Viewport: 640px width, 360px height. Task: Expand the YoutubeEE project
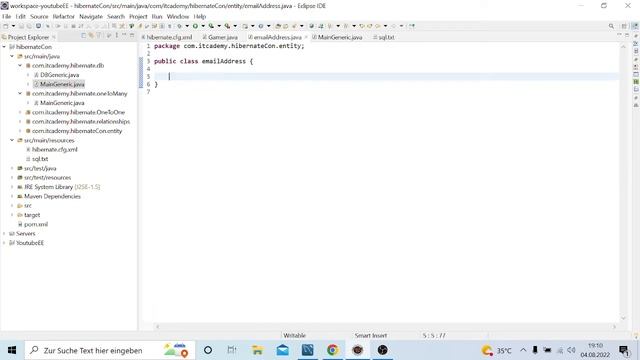click(x=4, y=243)
